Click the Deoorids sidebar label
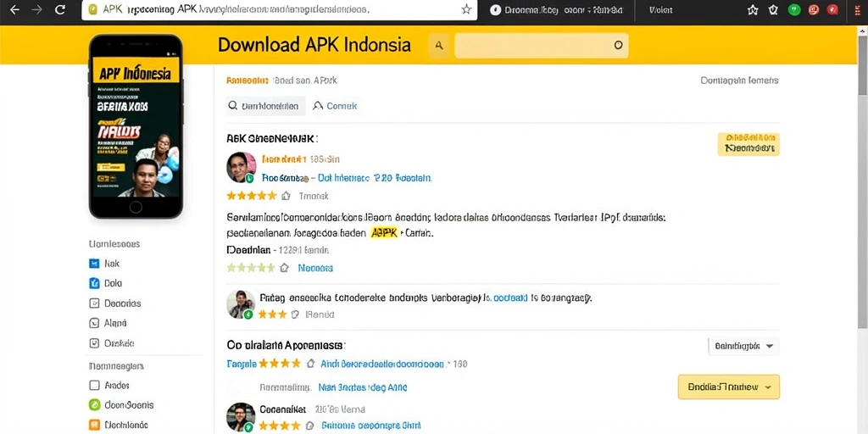 tap(122, 303)
